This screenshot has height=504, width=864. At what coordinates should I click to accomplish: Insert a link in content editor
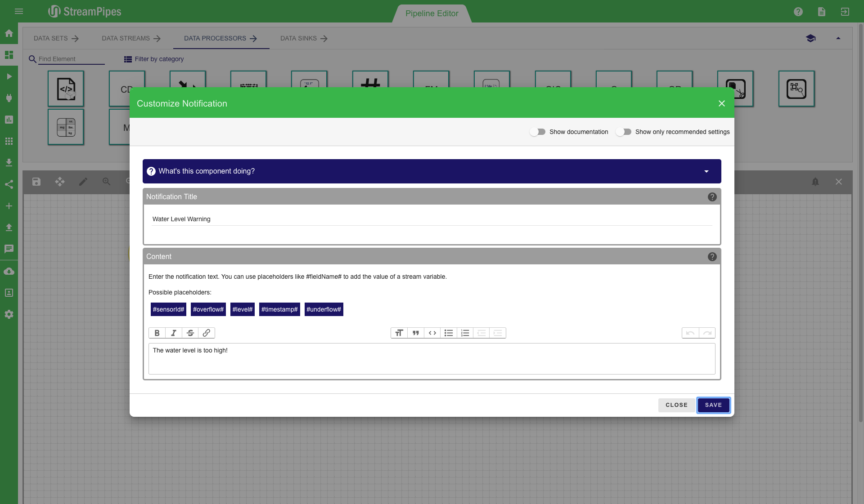click(207, 333)
